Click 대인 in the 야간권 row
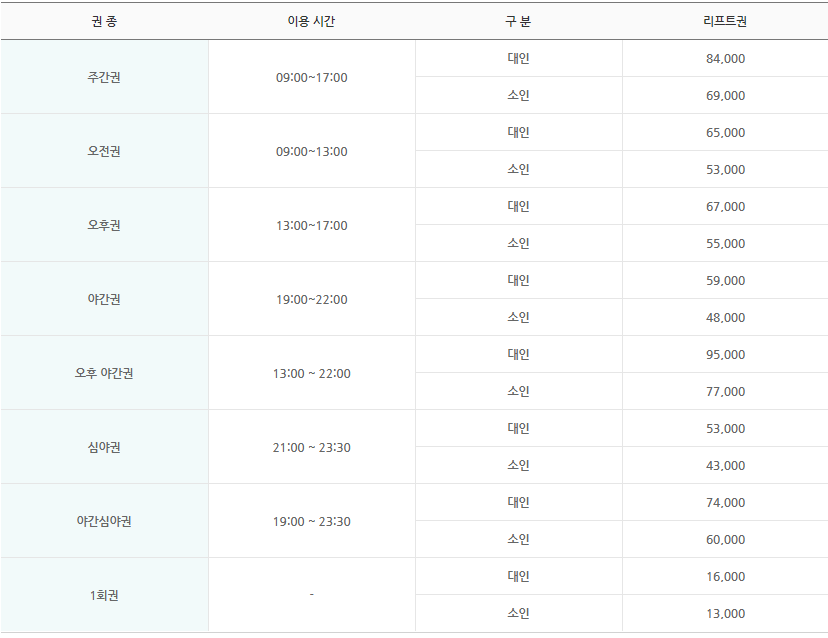 coord(518,280)
